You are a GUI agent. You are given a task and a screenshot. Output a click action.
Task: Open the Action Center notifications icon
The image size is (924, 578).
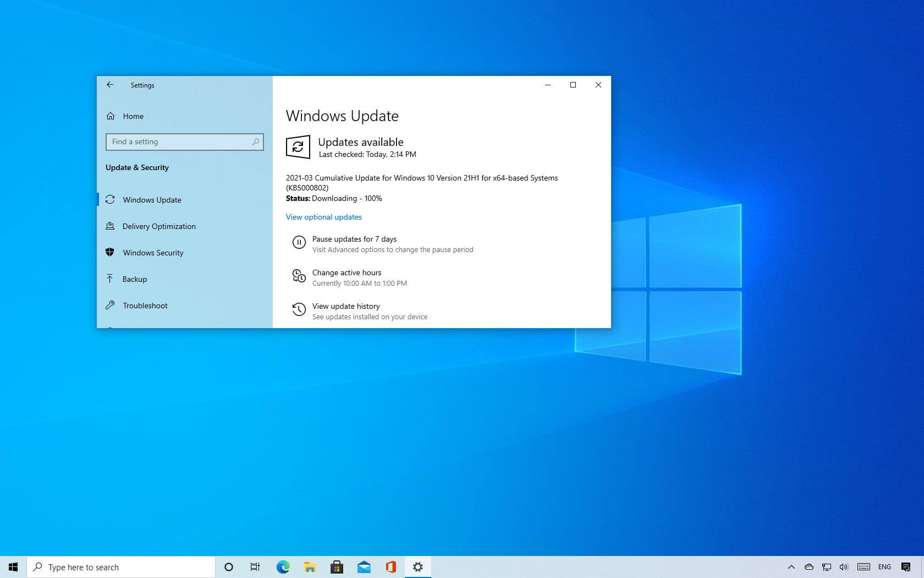pos(906,567)
